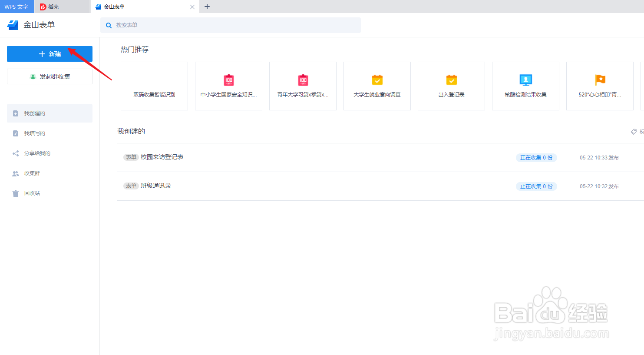644x355 pixels.
Task: Open 班级通讯录 form
Action: point(156,186)
